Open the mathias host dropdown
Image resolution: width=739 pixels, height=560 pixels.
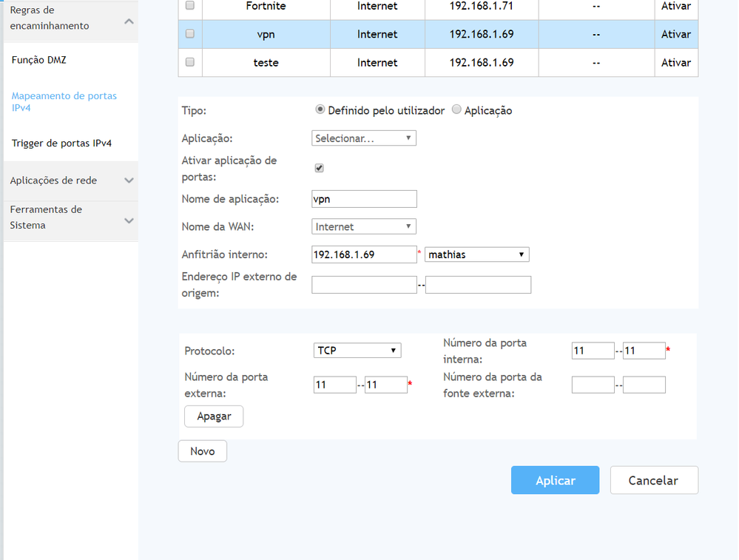[477, 254]
